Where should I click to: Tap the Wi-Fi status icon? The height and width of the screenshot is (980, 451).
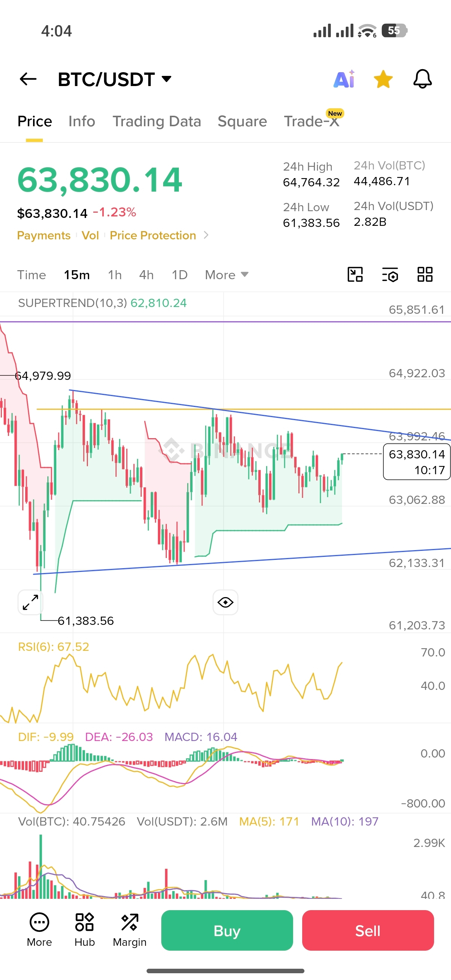(x=367, y=30)
